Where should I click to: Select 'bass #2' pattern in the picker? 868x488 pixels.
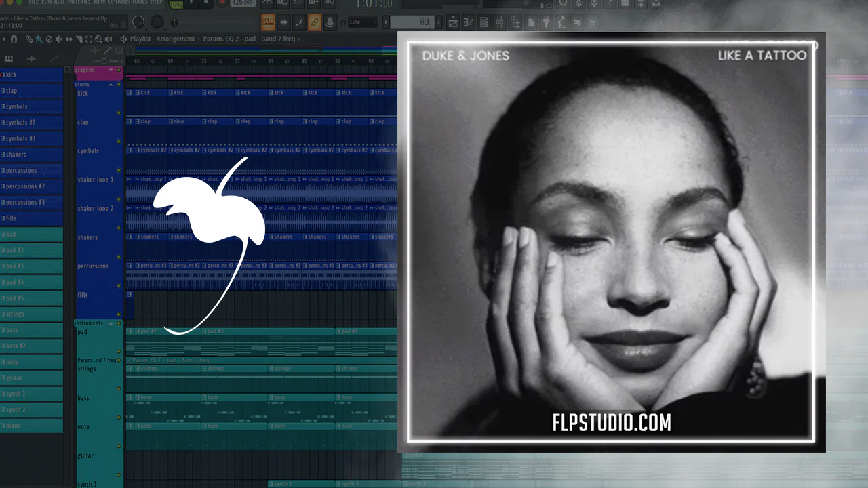pos(31,346)
